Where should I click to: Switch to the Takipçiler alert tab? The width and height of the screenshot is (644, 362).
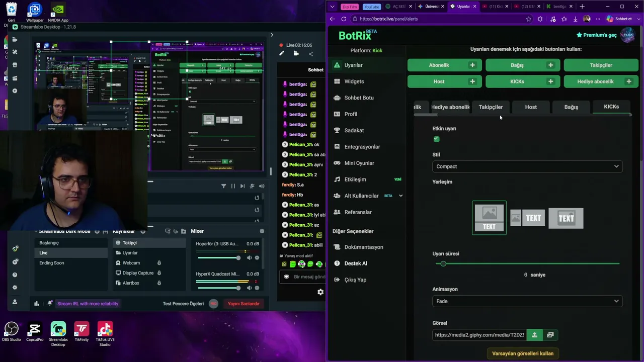coord(491,107)
